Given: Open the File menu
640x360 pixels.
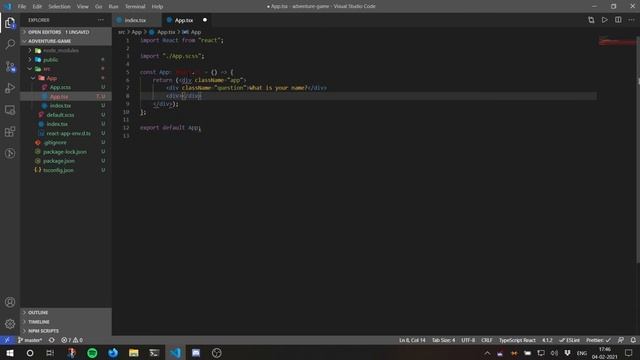Looking at the screenshot, I should pos(22,7).
